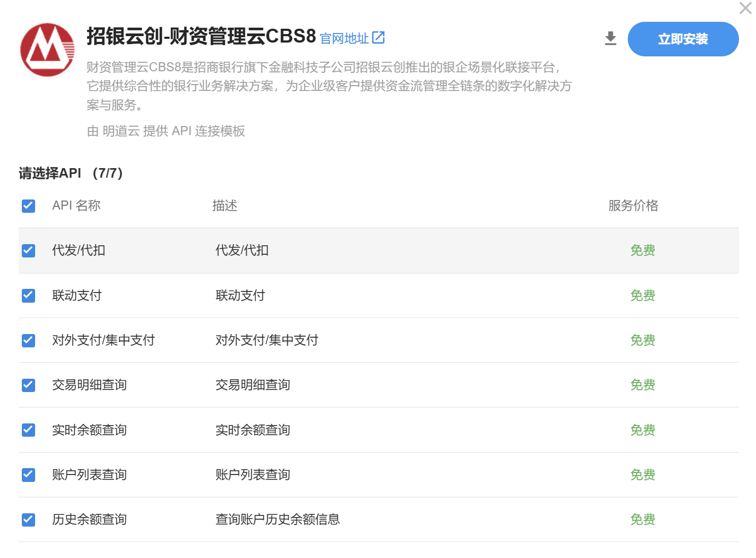Click the 查询账户历史余额信息 description
The height and width of the screenshot is (558, 756).
point(278,520)
